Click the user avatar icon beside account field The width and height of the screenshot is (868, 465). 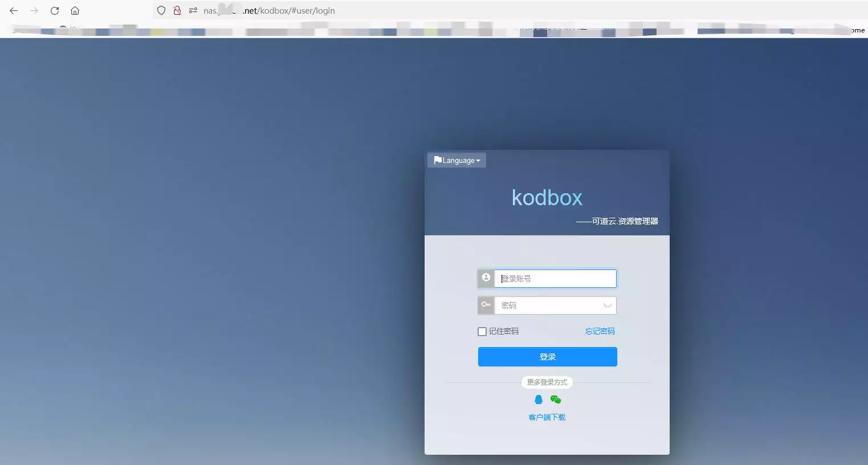486,278
